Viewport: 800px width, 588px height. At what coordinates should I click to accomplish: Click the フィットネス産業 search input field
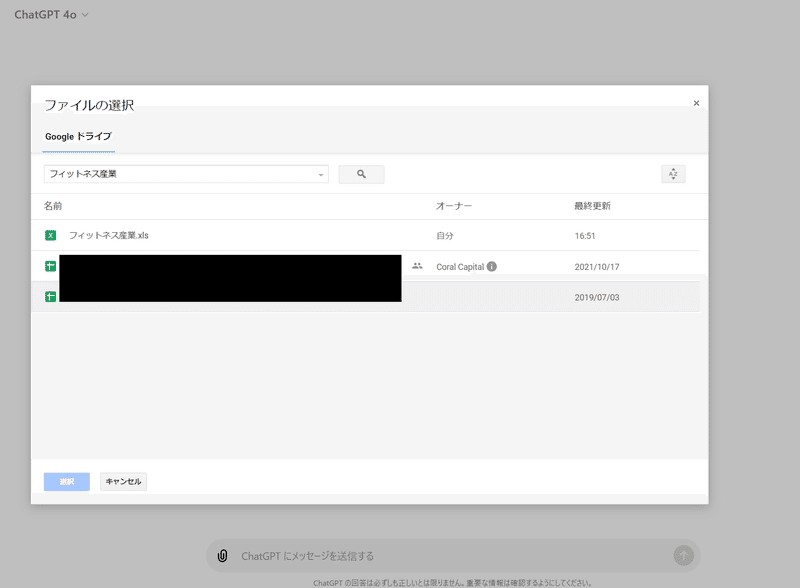[x=180, y=174]
